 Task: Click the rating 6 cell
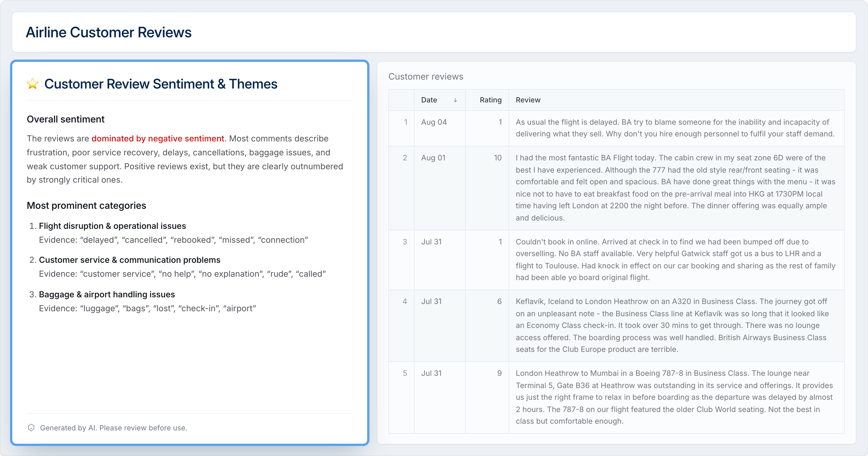[487, 326]
